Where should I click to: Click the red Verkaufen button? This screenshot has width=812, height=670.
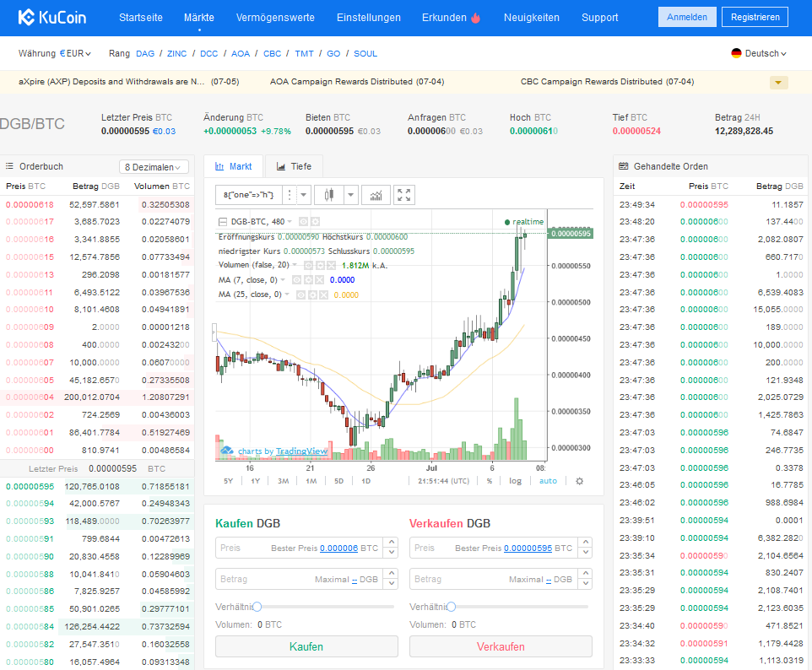(x=501, y=646)
